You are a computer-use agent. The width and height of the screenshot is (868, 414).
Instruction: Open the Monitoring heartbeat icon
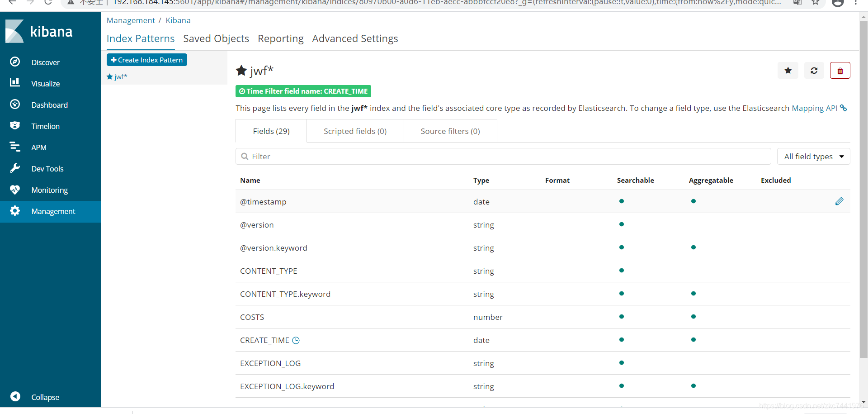(15, 190)
